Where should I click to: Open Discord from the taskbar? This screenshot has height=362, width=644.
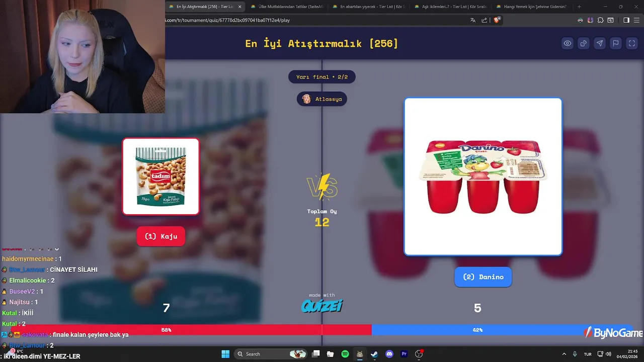pyautogui.click(x=389, y=354)
